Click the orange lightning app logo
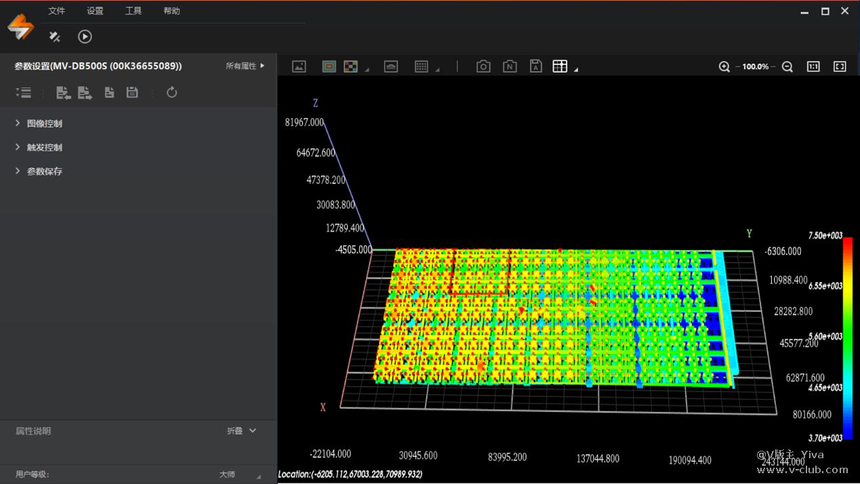Screen dimensions: 860x484 21,27
